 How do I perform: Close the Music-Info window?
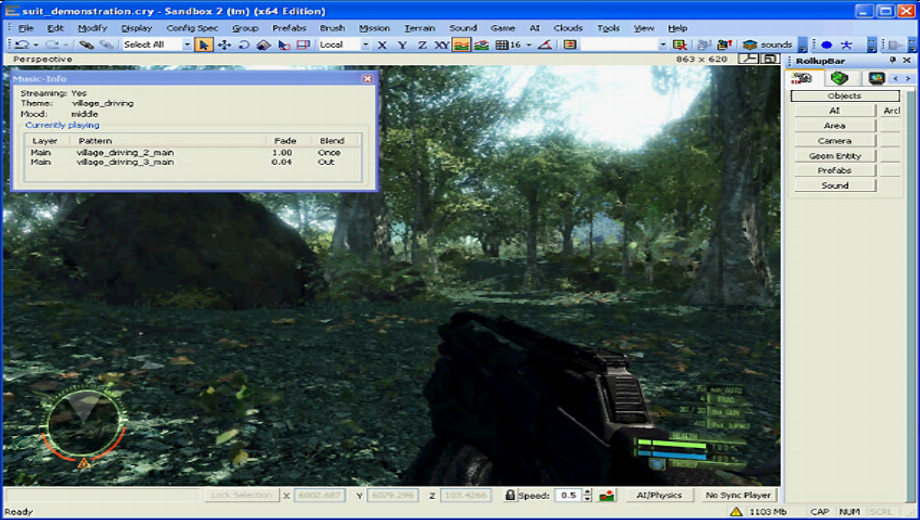367,79
